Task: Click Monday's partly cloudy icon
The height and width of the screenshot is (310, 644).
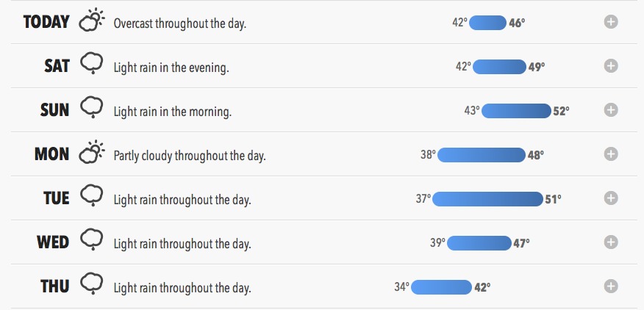Action: [x=92, y=153]
